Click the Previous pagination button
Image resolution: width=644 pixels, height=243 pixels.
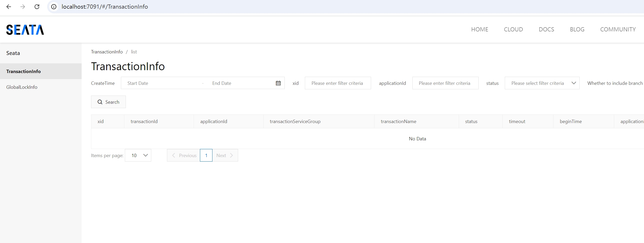184,155
